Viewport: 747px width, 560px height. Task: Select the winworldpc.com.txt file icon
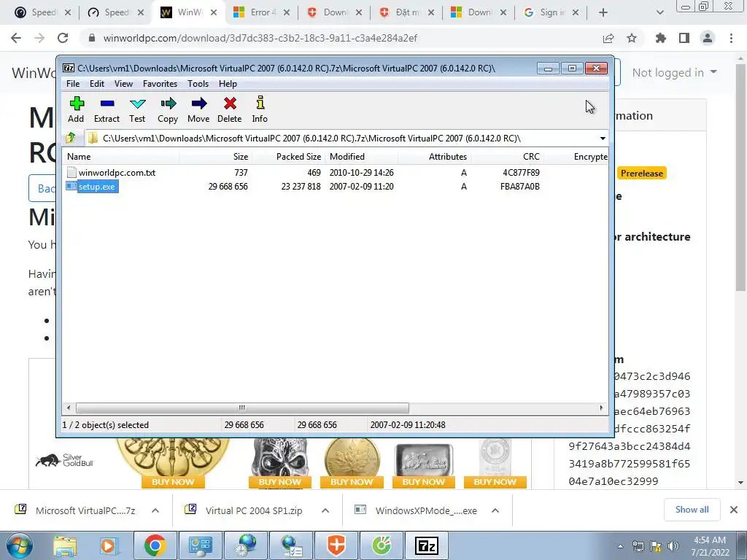tap(71, 172)
